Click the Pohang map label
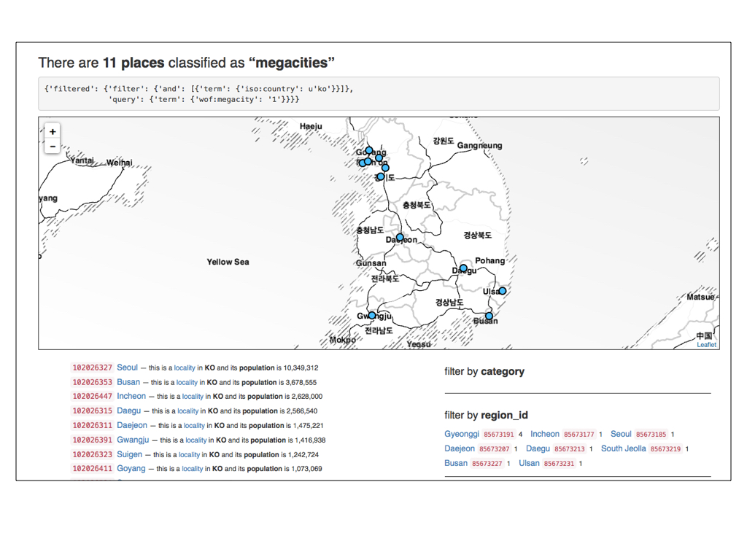The width and height of the screenshot is (747, 560). (x=489, y=260)
